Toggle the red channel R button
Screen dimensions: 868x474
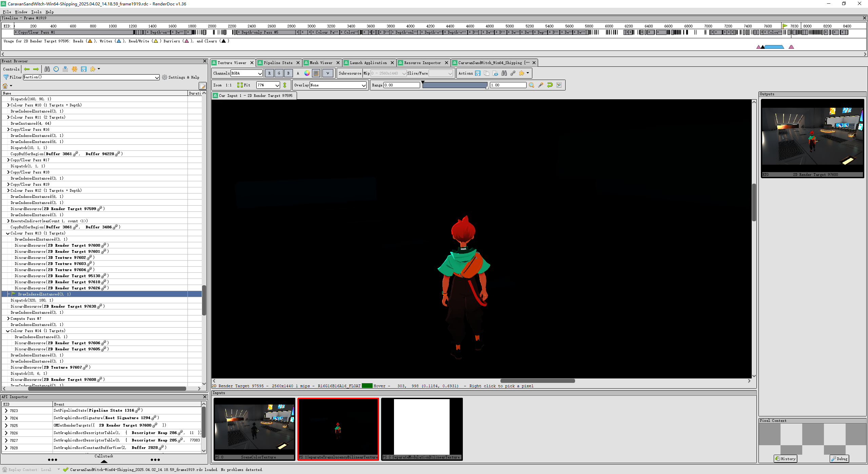270,73
